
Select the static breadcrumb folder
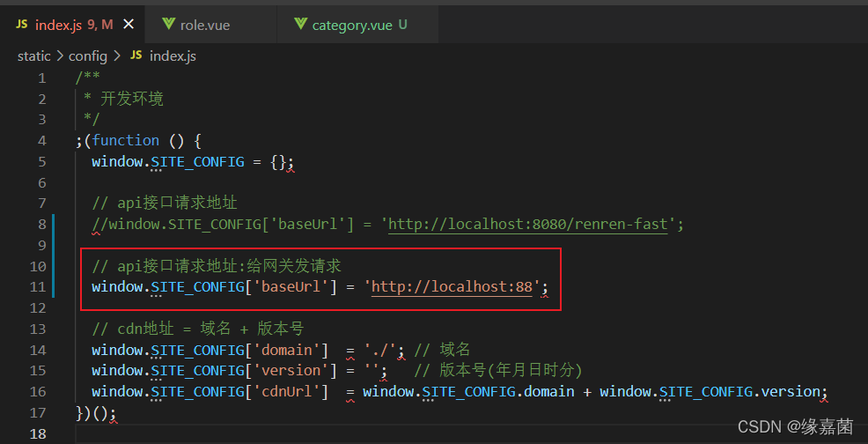coord(34,56)
